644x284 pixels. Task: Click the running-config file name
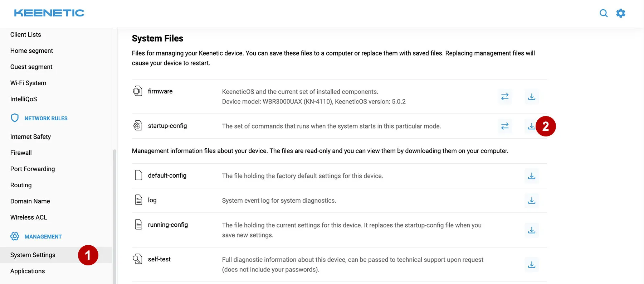click(x=168, y=225)
